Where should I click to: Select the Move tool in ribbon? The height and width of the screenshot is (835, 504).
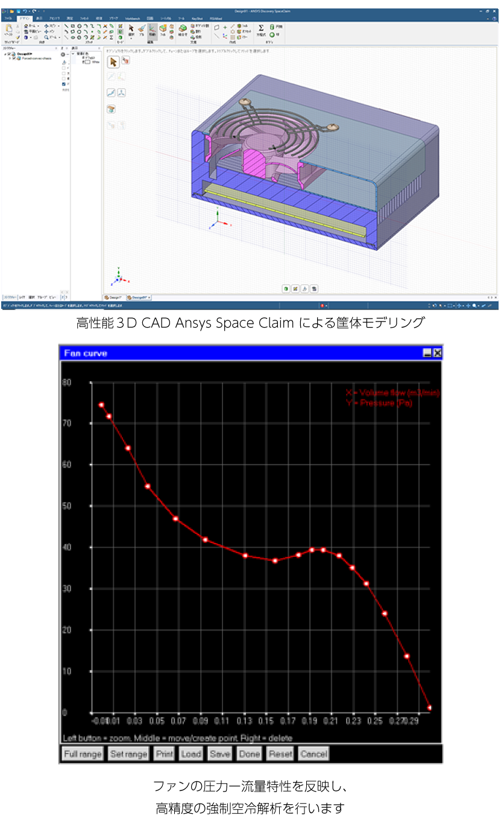(152, 29)
